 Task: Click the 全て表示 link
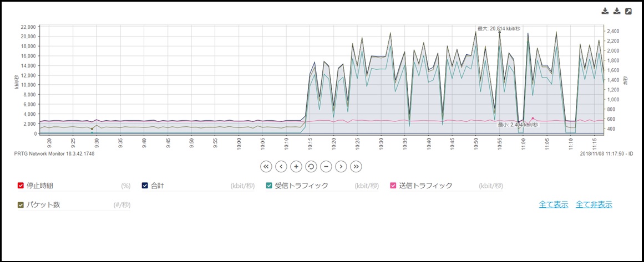pyautogui.click(x=553, y=204)
